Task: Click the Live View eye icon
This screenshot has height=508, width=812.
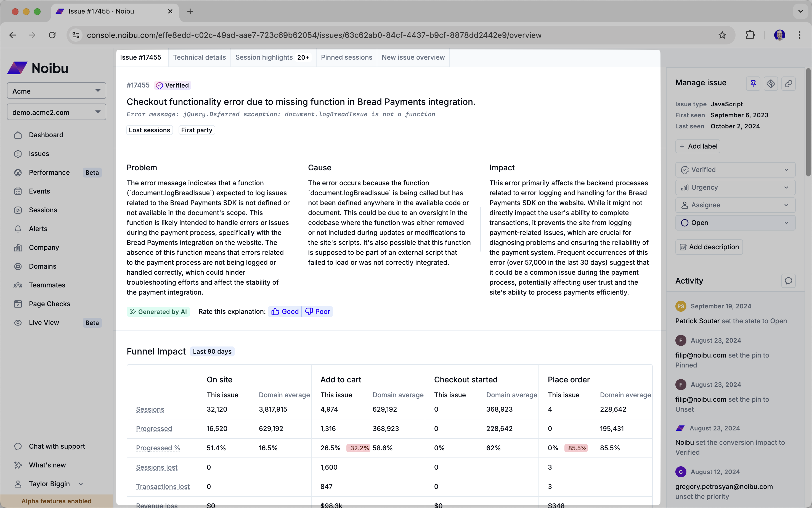Action: (18, 322)
